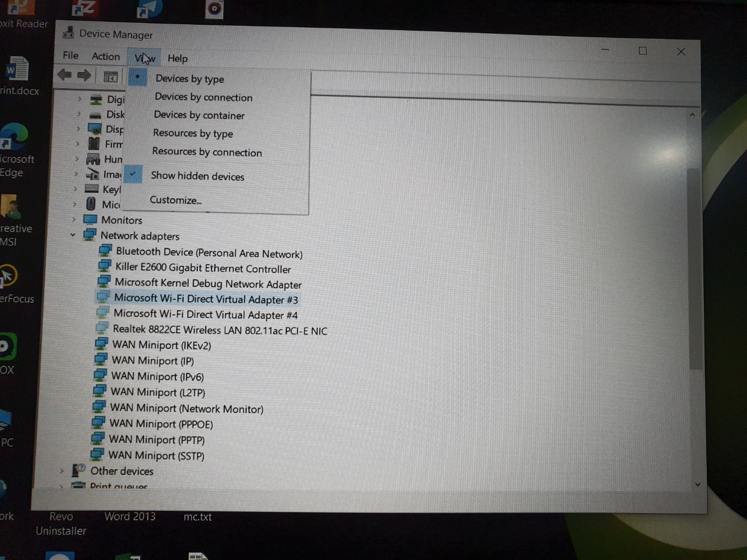747x560 pixels.
Task: Expand the Hum... category node
Action: pos(77,158)
